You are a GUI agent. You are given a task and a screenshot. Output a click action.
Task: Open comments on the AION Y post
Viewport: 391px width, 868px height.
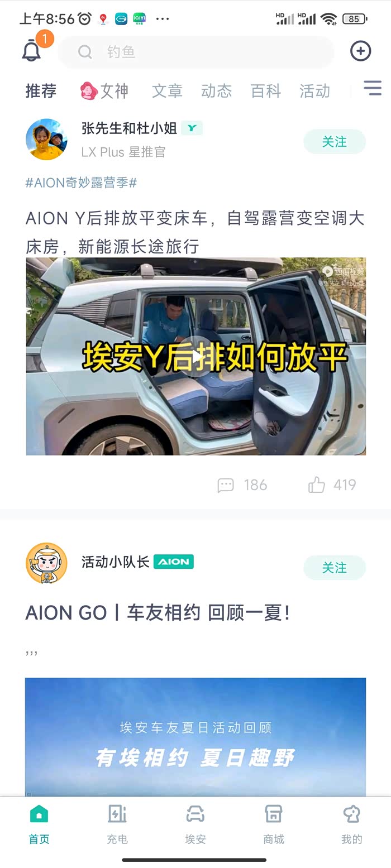tap(242, 485)
